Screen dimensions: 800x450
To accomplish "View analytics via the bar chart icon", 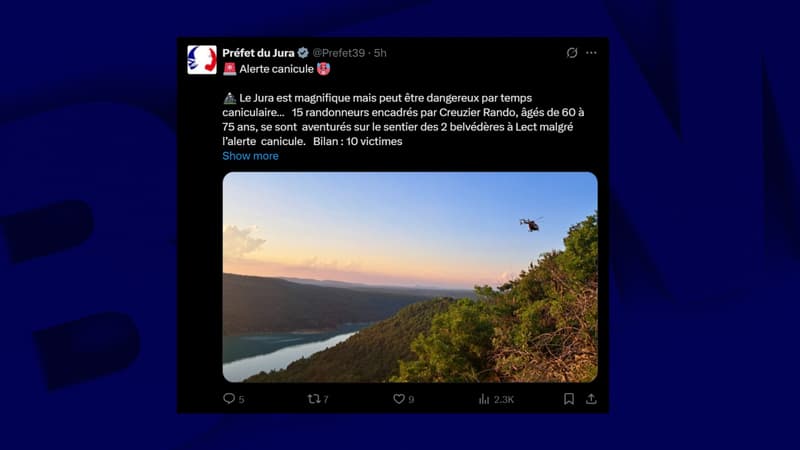I will coord(484,399).
